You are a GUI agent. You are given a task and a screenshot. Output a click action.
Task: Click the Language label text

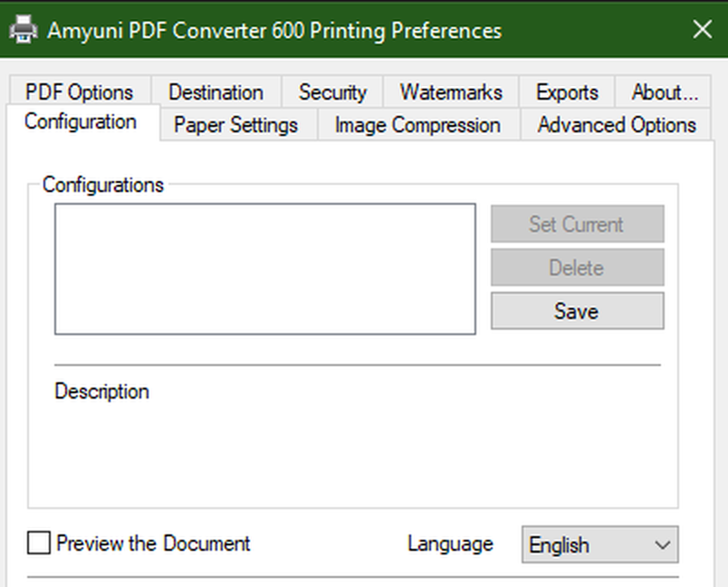[x=450, y=544]
